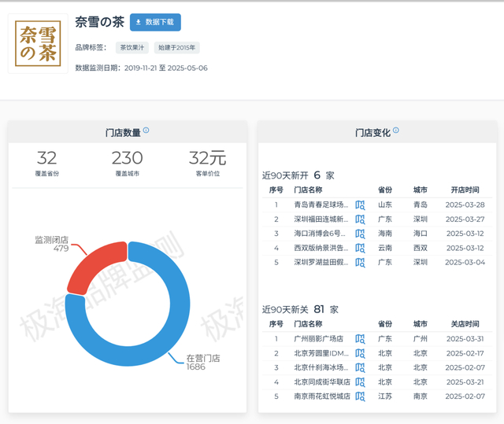
Task: Click the 茶饮果汁 brand tag
Action: pos(132,48)
